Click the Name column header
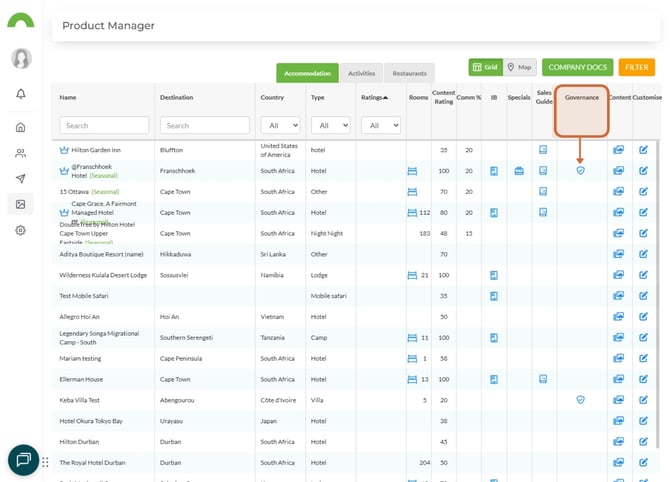Viewport: 670px width, 482px height. [x=68, y=97]
